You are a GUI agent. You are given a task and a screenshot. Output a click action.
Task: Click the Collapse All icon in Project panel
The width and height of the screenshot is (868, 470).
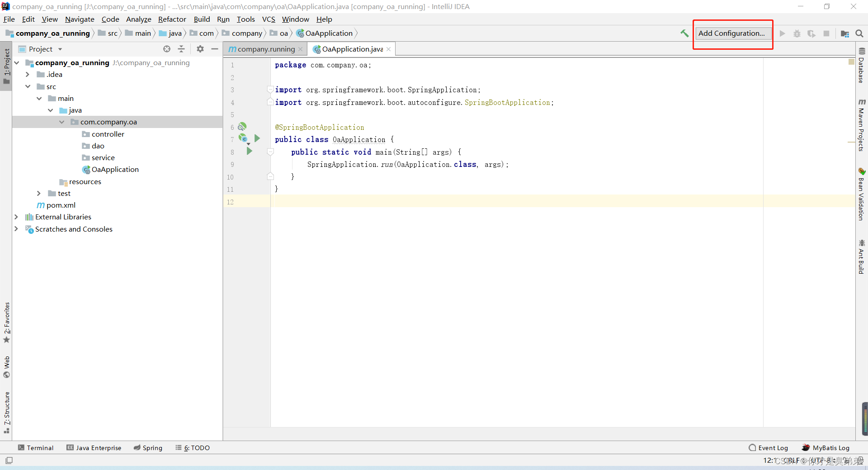coord(181,49)
